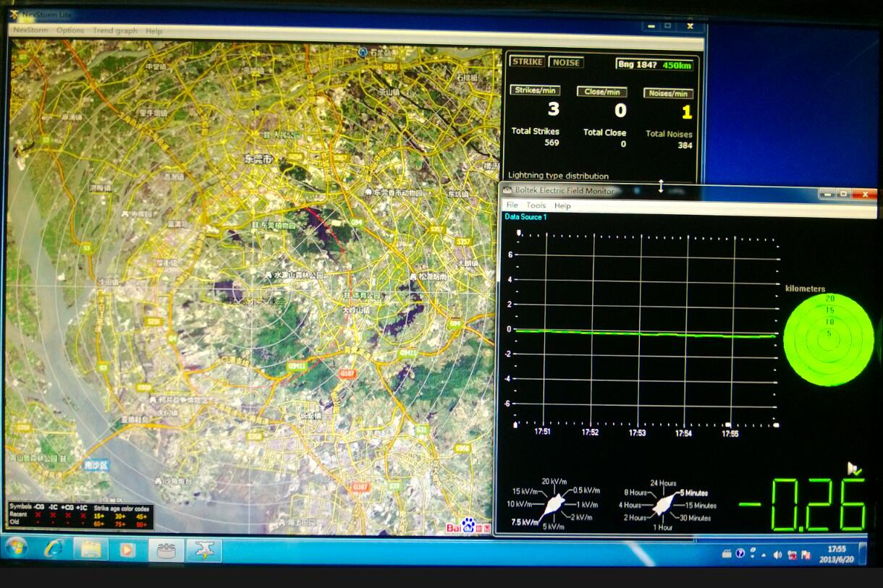Click the 17:53 time label on the graph
Screen dimensions: 883x588
click(637, 433)
